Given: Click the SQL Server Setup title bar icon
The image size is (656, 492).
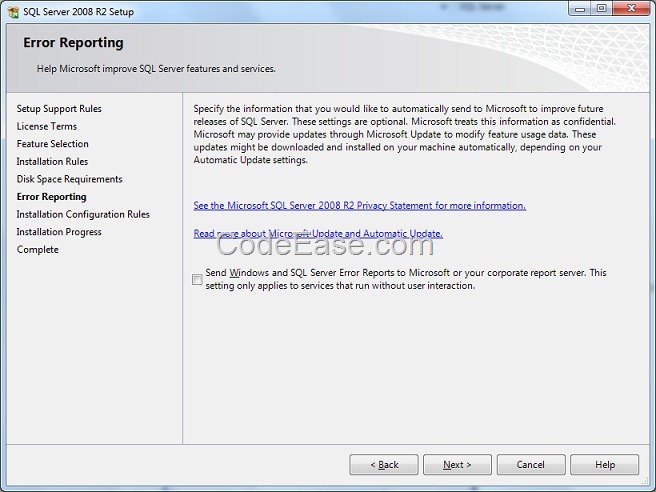Looking at the screenshot, I should click(13, 12).
